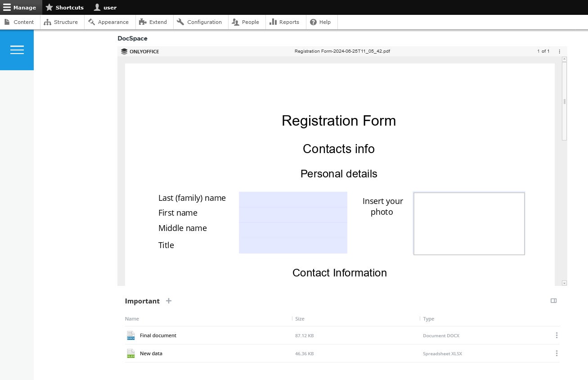Click the ONLYOFFICE logo in viewer header
Viewport: 588px width, 380px height.
click(140, 51)
